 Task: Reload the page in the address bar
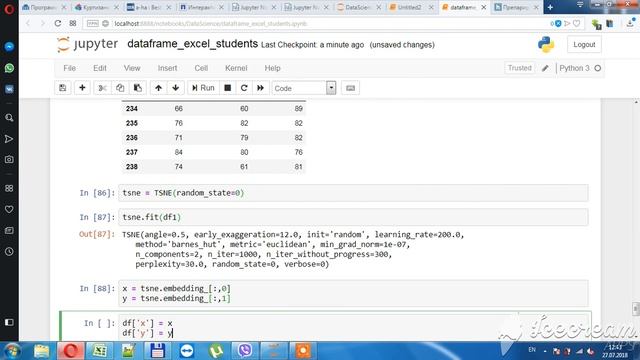58,24
